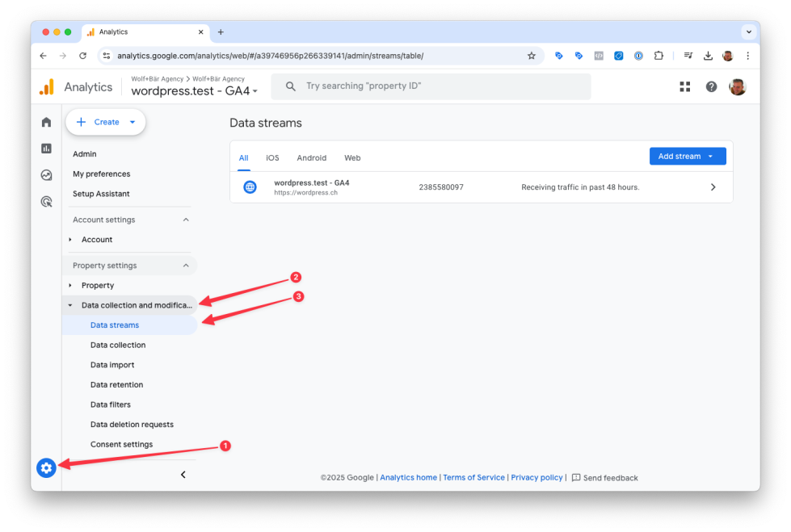791x532 pixels.
Task: Select Data deletion requests in the sidebar
Action: pos(132,425)
